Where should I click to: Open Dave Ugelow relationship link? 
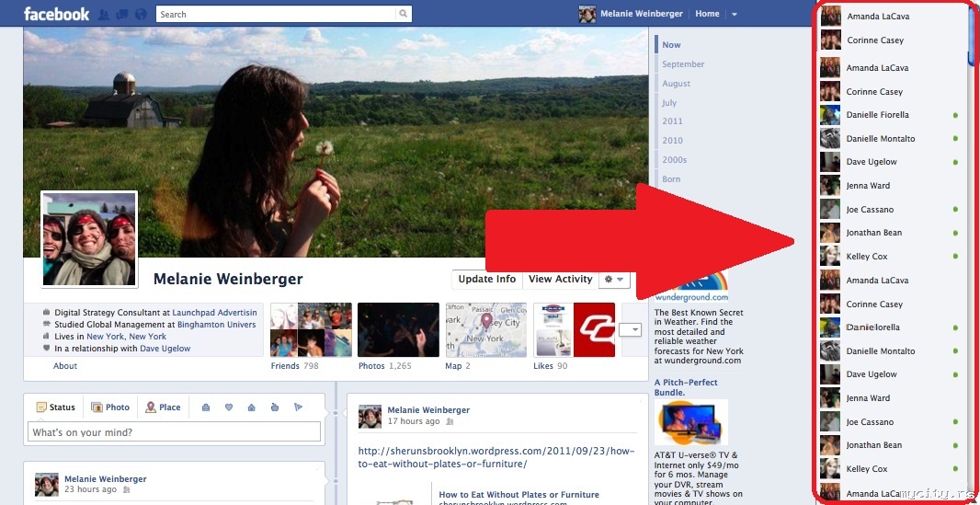tap(165, 348)
